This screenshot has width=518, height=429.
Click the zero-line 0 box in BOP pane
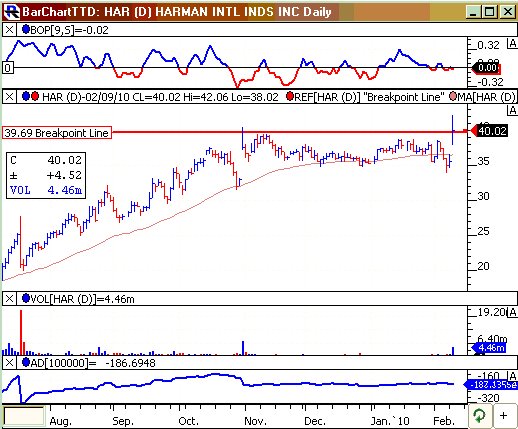click(x=8, y=68)
